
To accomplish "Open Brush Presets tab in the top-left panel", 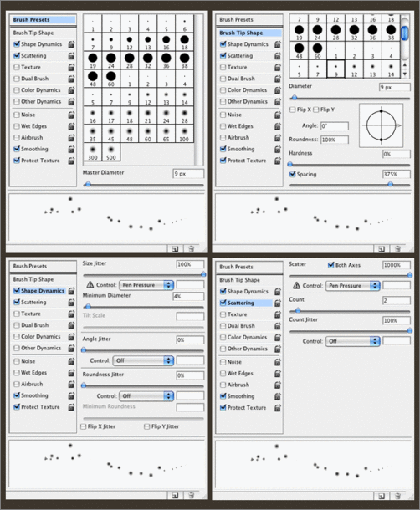I will tap(43, 20).
